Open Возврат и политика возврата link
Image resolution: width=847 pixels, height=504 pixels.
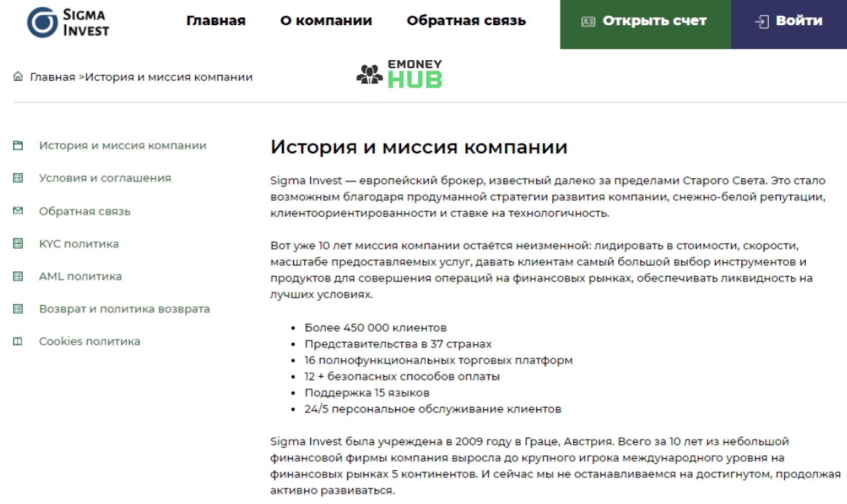pyautogui.click(x=124, y=309)
